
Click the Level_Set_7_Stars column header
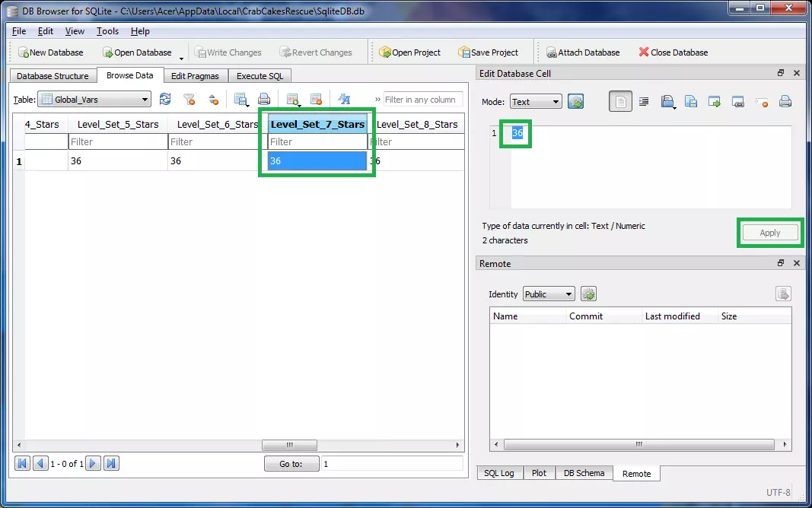point(317,124)
